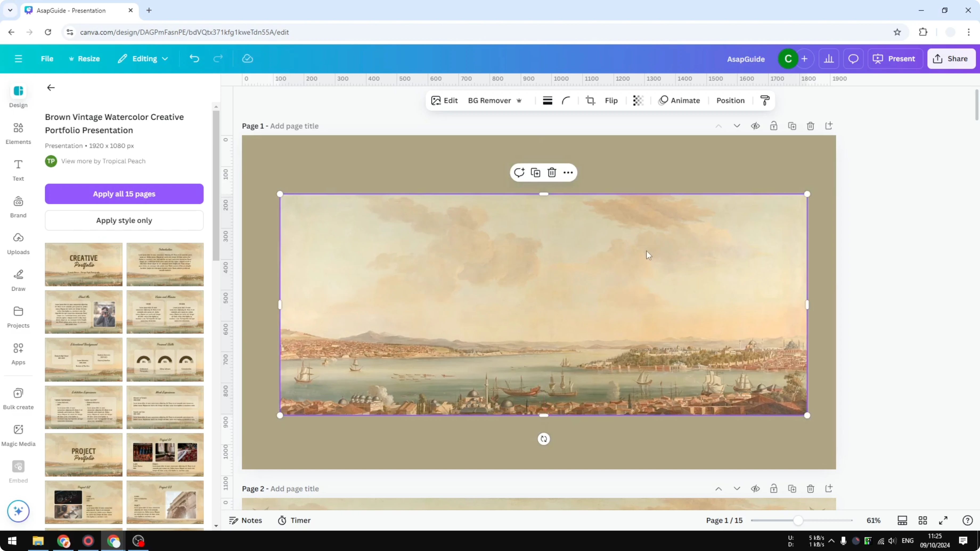980x551 pixels.
Task: Toggle hide Page 1 eye icon
Action: tap(755, 126)
